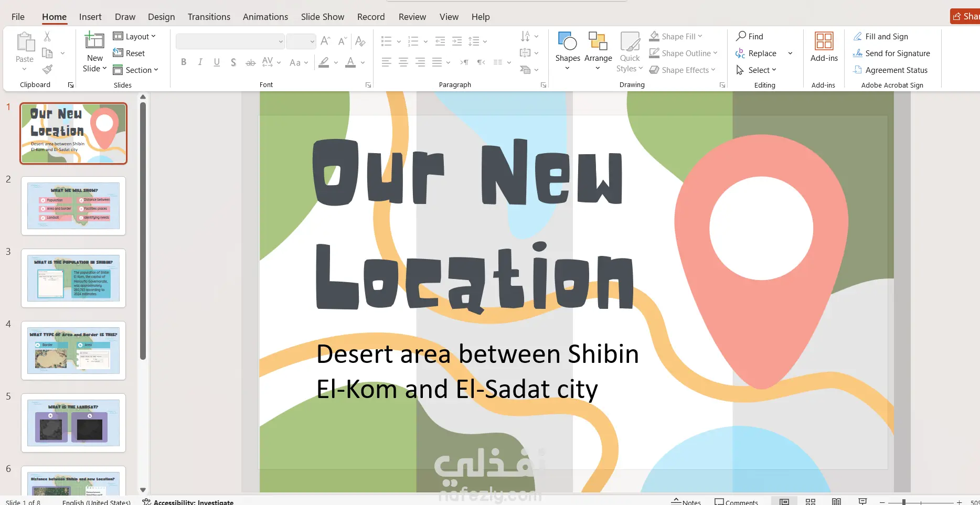The height and width of the screenshot is (505, 980).
Task: Open the Arrange tool
Action: tap(598, 51)
